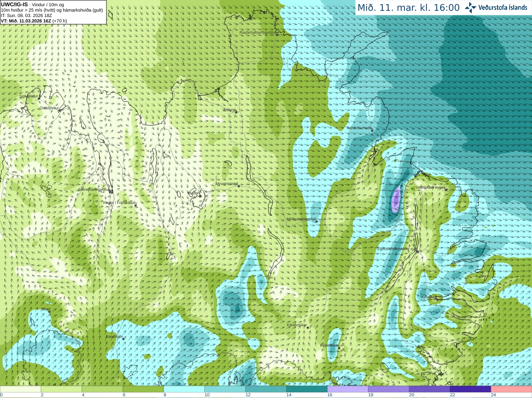Image resolution: width=532 pixels, height=398 pixels.
Task: Select the Kárahnjúkar station marker
Action: 308,327
